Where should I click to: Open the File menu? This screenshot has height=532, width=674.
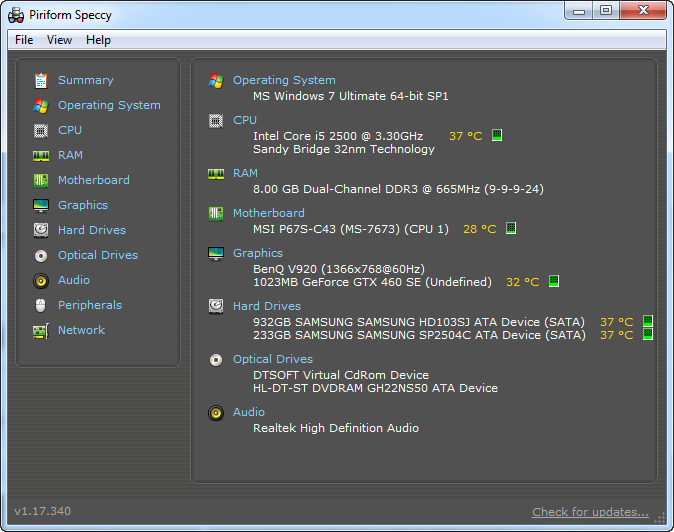24,40
